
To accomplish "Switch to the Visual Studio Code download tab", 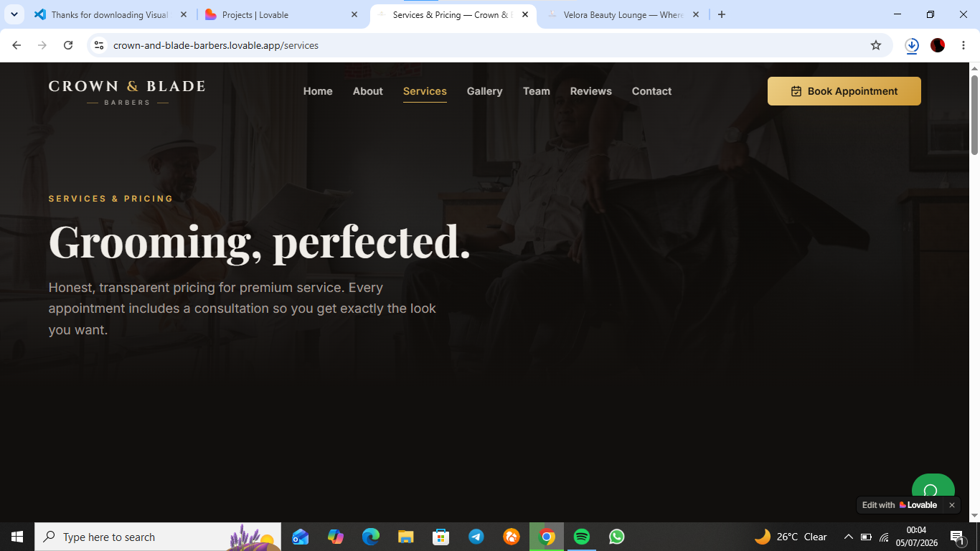I will click(x=110, y=14).
